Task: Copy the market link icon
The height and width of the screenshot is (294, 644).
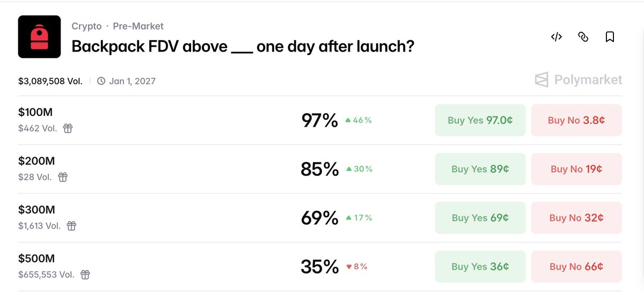Action: coord(583,37)
